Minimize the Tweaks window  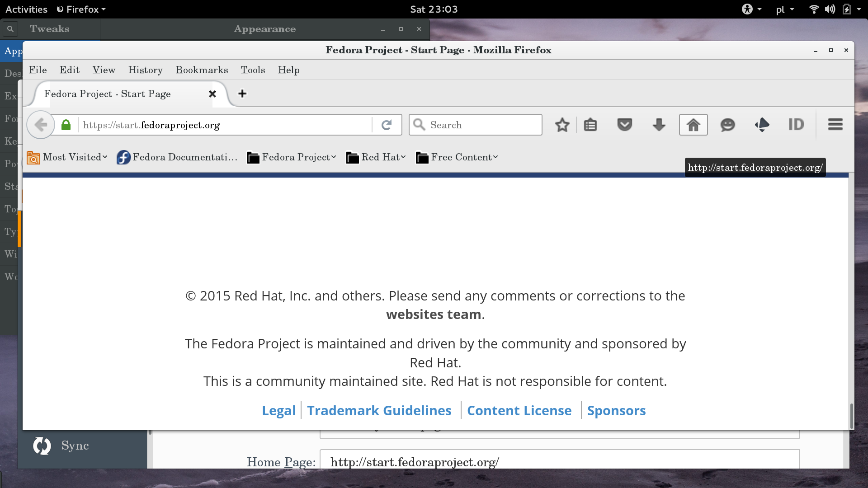tap(383, 29)
